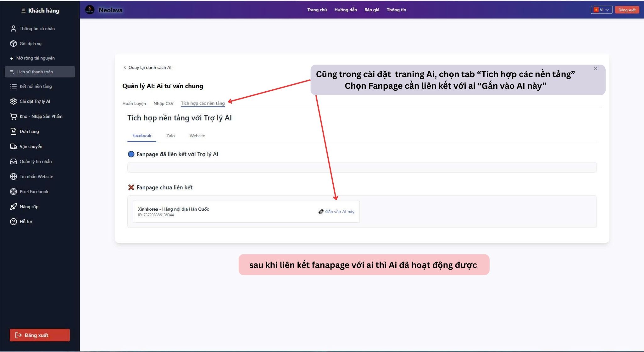Viewport: 644px width, 352px height.
Task: Open the VI language selector dropdown
Action: [x=601, y=10]
